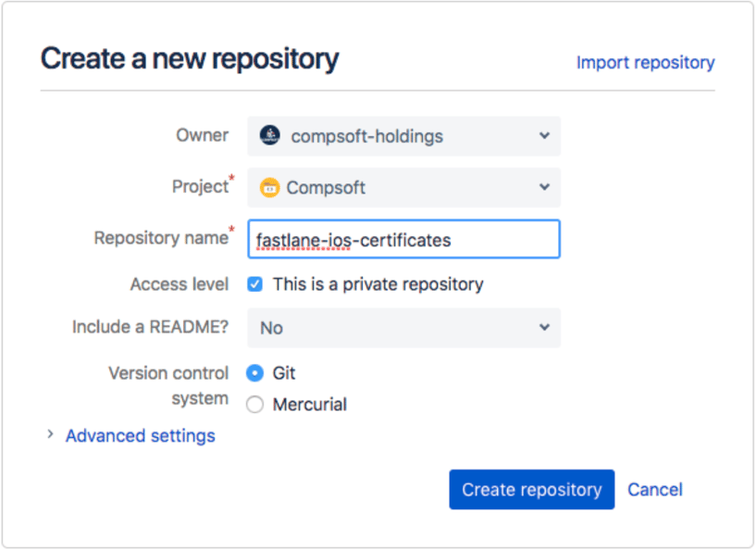Screen dimensions: 756x551
Task: Click the 'This is a private repository' label
Action: [378, 284]
